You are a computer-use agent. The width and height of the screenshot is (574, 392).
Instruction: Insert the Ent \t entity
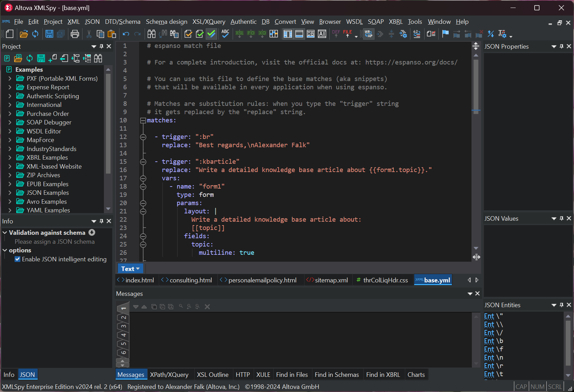click(x=494, y=374)
